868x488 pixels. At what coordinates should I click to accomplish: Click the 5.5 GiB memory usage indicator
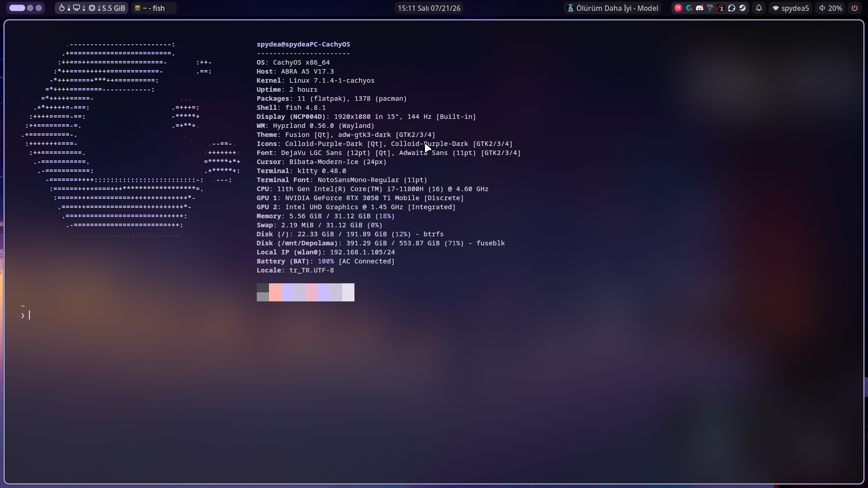pyautogui.click(x=113, y=8)
